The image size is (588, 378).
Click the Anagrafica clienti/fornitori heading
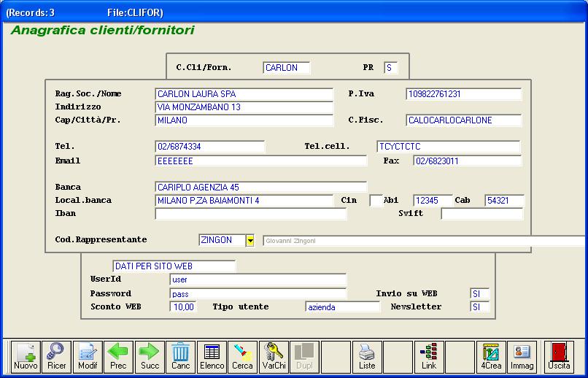point(103,30)
